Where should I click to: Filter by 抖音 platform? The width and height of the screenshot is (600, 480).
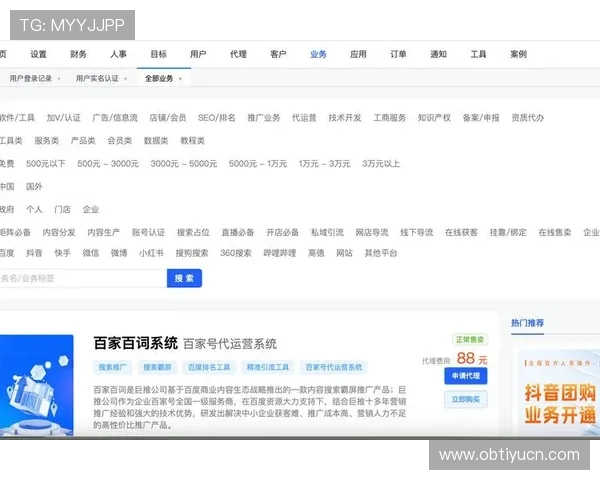34,253
